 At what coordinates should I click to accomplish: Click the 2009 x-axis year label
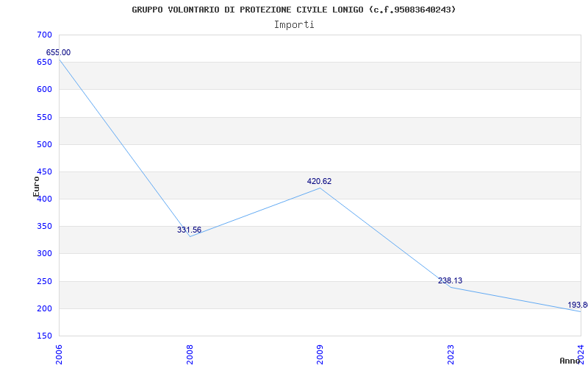pyautogui.click(x=320, y=355)
